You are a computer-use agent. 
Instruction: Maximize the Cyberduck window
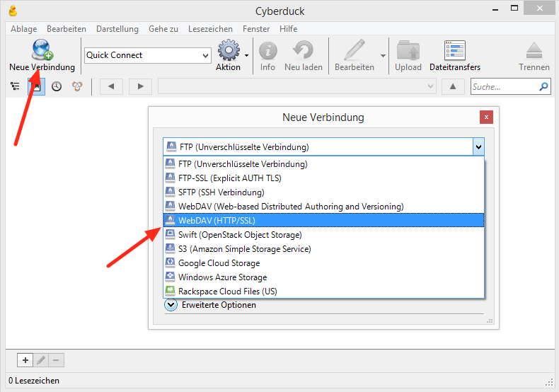click(x=514, y=8)
